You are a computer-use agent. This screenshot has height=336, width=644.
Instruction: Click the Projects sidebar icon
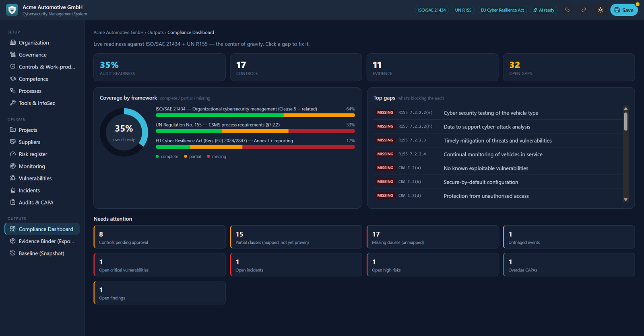pyautogui.click(x=13, y=130)
